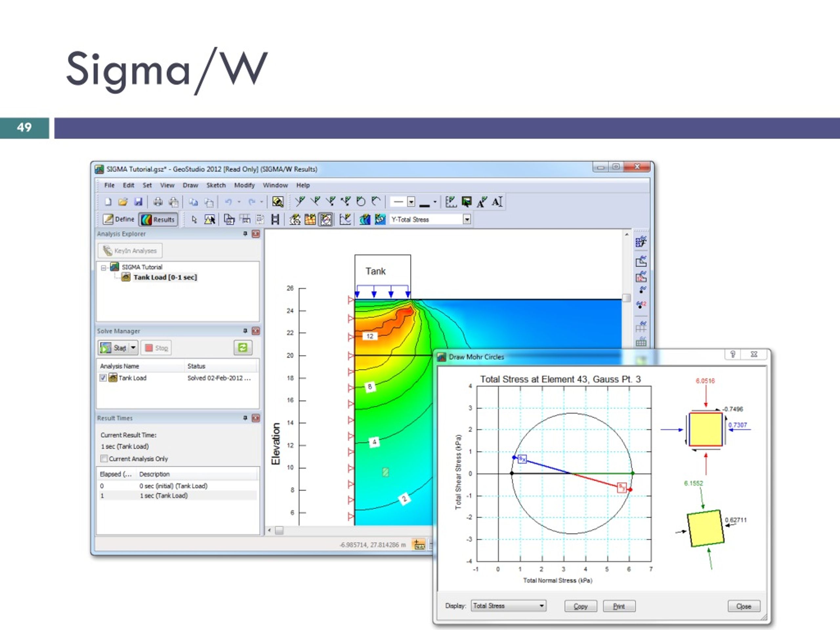Viewport: 840px width, 630px height.
Task: Open the Redo history dropdown arrow
Action: [262, 202]
